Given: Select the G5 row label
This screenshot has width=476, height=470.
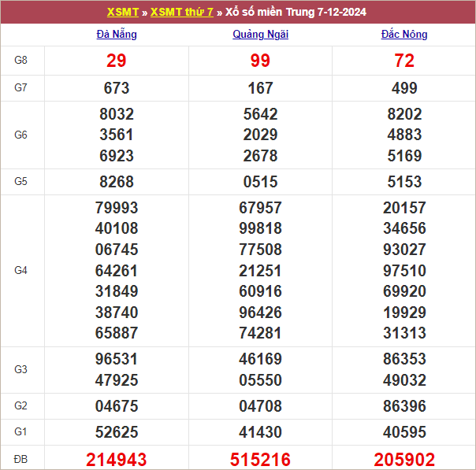Looking at the screenshot, I should (20, 181).
